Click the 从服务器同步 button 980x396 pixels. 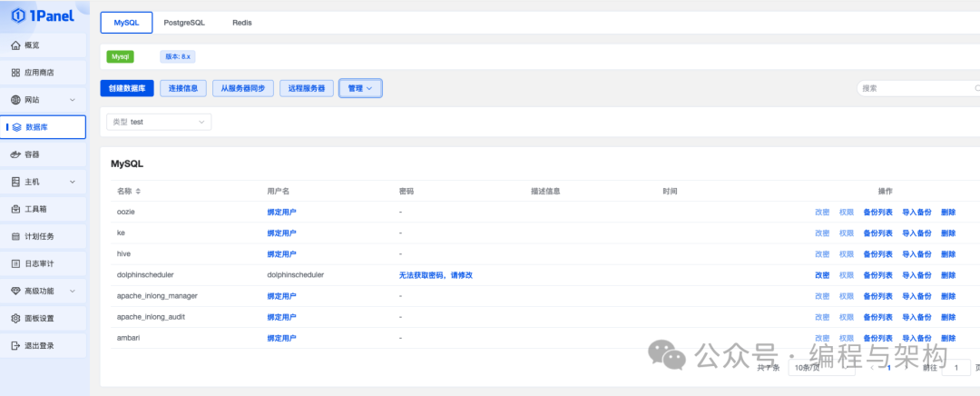[x=243, y=88]
